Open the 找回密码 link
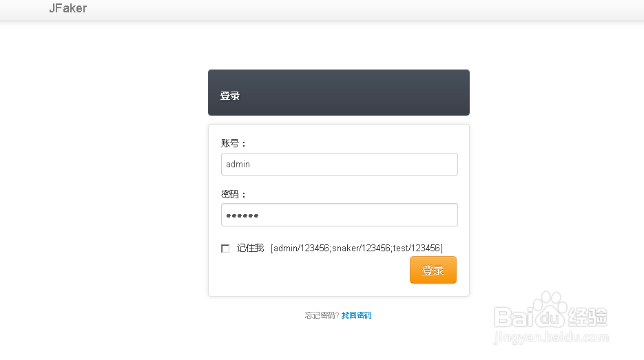Image resolution: width=644 pixels, height=360 pixels. click(356, 316)
